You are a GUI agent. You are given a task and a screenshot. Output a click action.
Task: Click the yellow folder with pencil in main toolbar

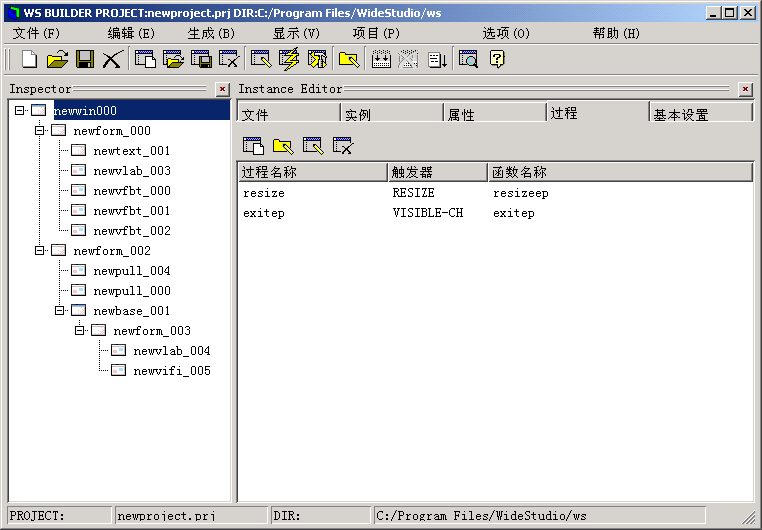(349, 59)
